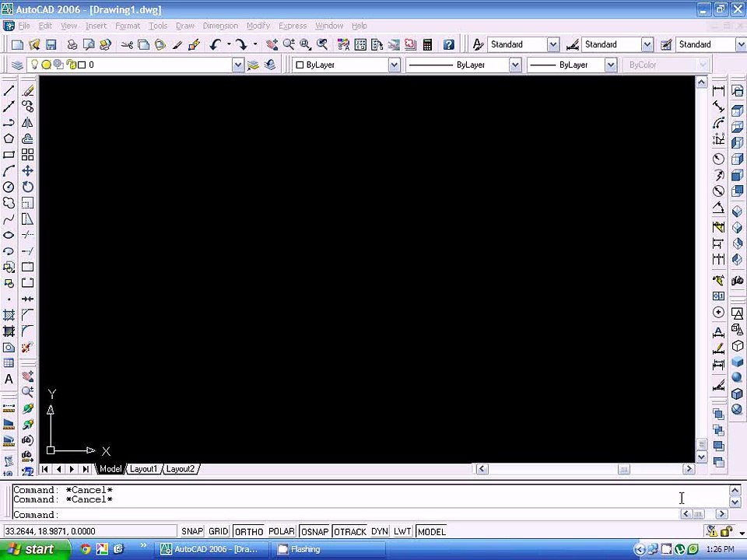Select the Multiline Text tool
The height and width of the screenshot is (560, 747).
click(9, 380)
